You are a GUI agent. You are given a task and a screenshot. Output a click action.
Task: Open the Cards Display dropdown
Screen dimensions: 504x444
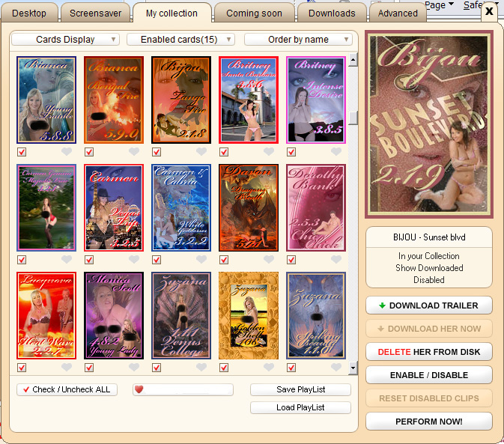65,40
